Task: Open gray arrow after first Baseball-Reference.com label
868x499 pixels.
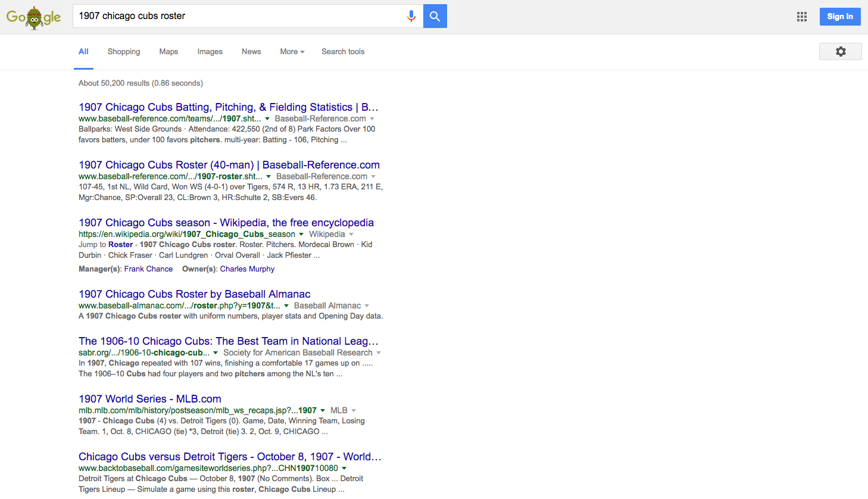Action: click(x=372, y=119)
